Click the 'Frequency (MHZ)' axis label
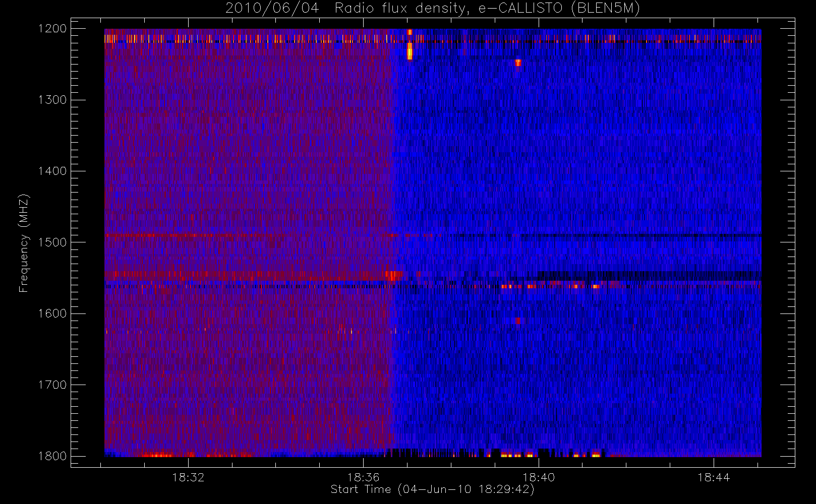Image resolution: width=816 pixels, height=504 pixels. click(x=24, y=243)
